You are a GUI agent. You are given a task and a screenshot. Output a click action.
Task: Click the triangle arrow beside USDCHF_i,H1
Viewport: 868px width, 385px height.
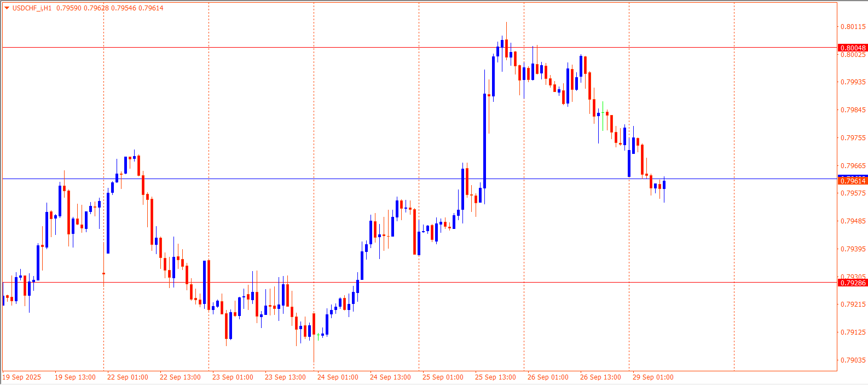pyautogui.click(x=7, y=8)
